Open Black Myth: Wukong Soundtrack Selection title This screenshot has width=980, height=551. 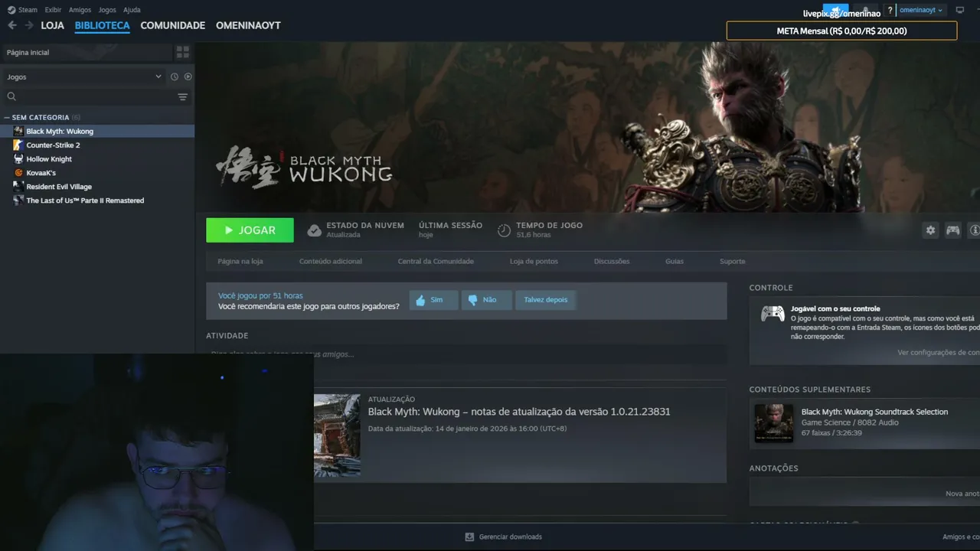tap(874, 412)
